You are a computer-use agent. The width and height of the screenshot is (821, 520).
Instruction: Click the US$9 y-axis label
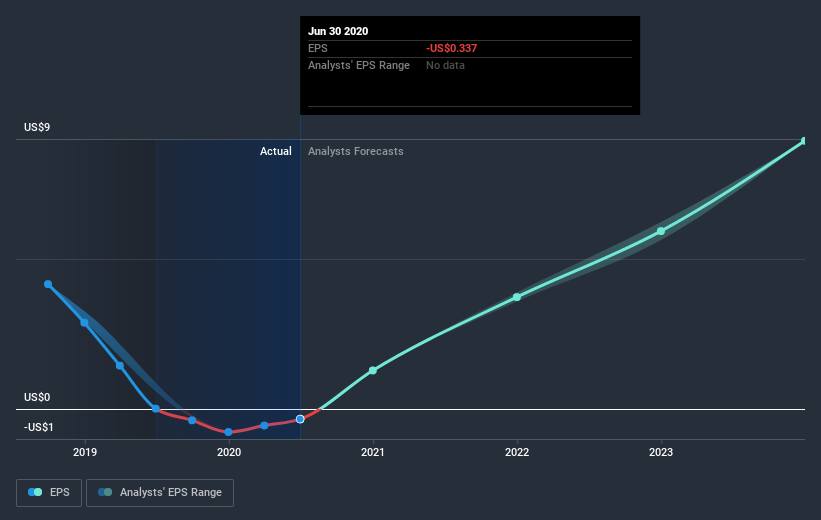37,127
